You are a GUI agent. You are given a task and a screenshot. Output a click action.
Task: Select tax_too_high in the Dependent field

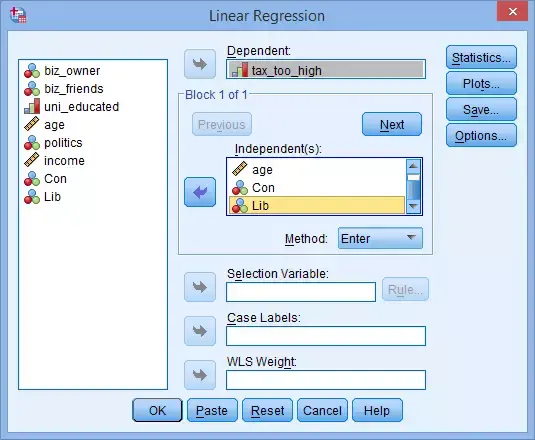(326, 70)
